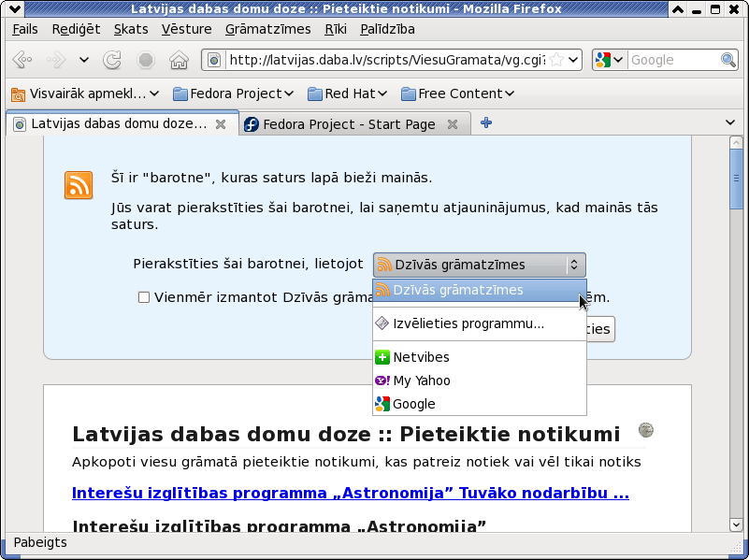
Task: Open the Vēsture menu
Action: pos(186,29)
